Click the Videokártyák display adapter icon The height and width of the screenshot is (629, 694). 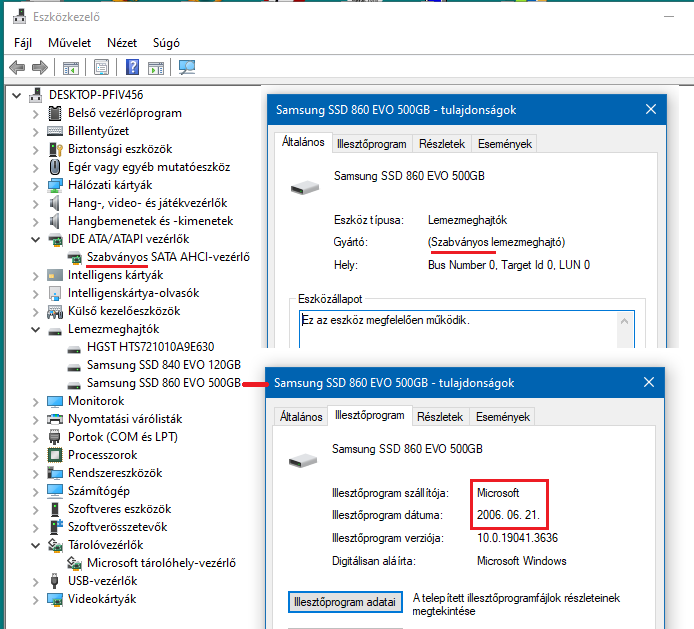pyautogui.click(x=55, y=599)
